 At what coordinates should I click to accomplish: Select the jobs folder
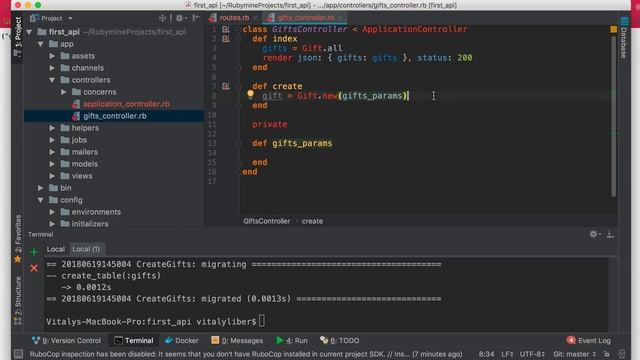click(x=79, y=140)
